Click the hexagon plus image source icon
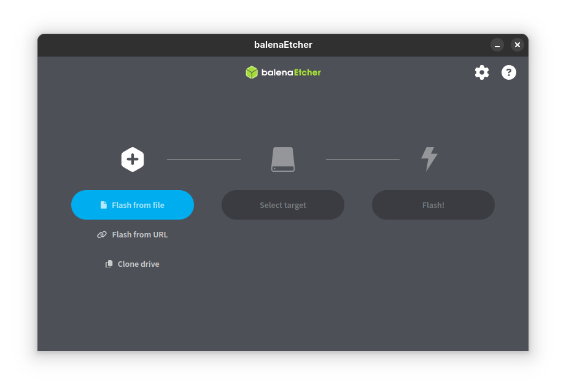 [x=133, y=159]
